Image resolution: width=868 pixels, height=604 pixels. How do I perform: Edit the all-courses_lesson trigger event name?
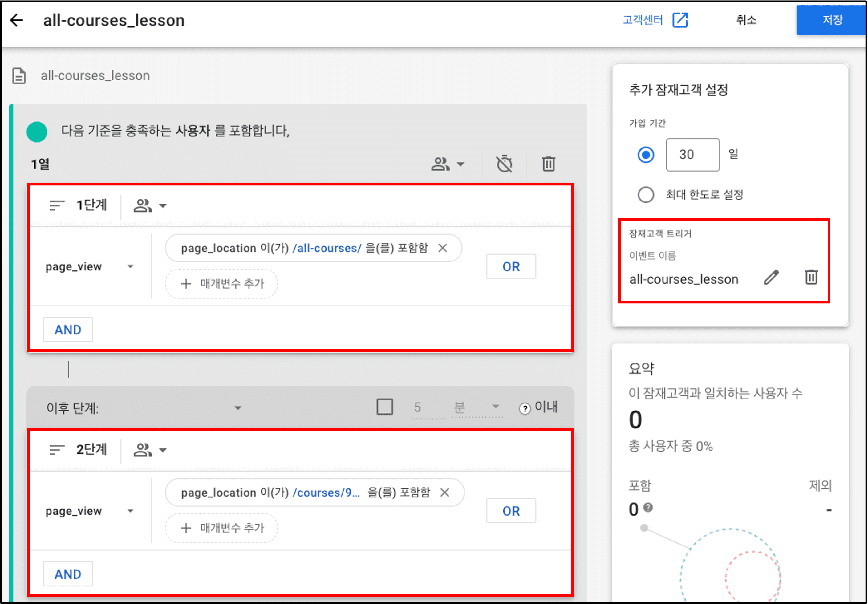(771, 278)
